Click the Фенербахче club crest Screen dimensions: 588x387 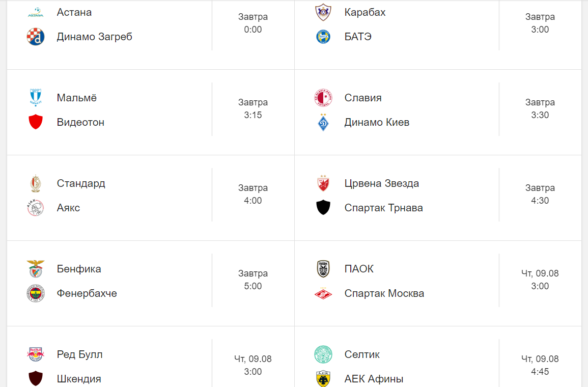click(36, 293)
